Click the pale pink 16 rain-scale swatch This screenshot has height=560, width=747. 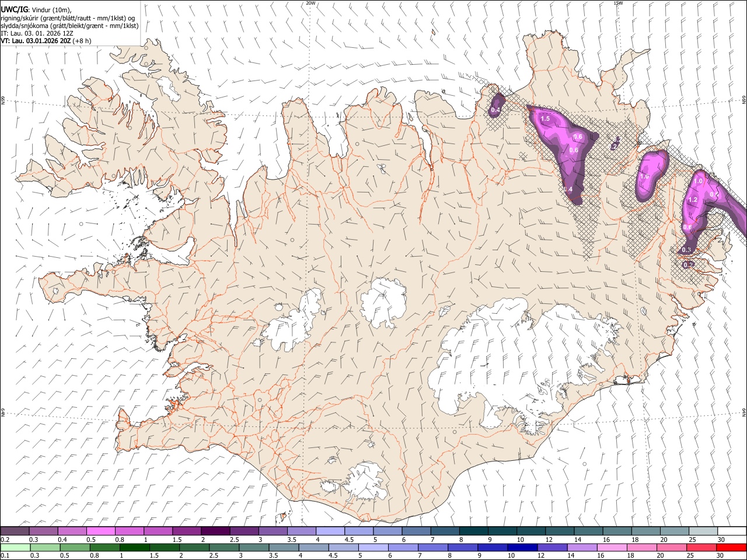tap(611, 547)
